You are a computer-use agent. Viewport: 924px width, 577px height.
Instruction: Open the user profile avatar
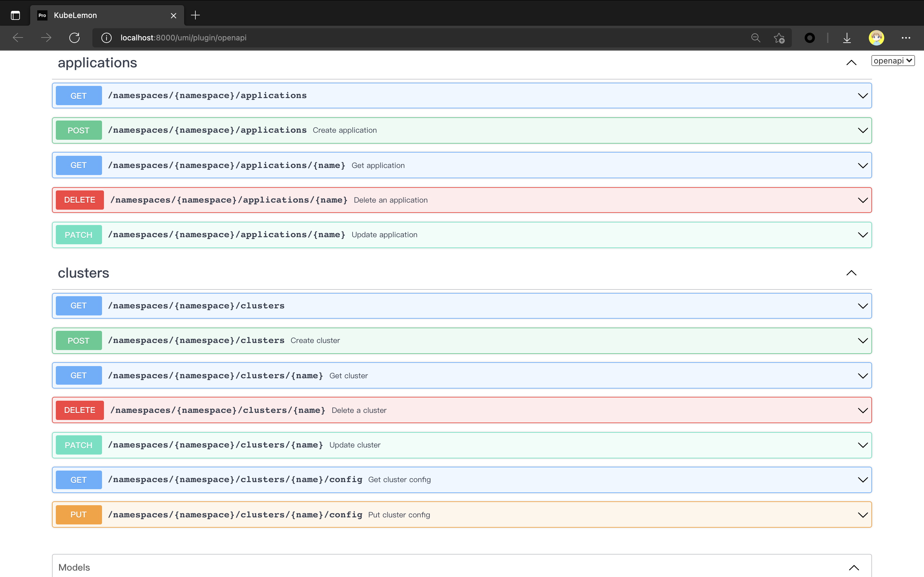pyautogui.click(x=876, y=38)
